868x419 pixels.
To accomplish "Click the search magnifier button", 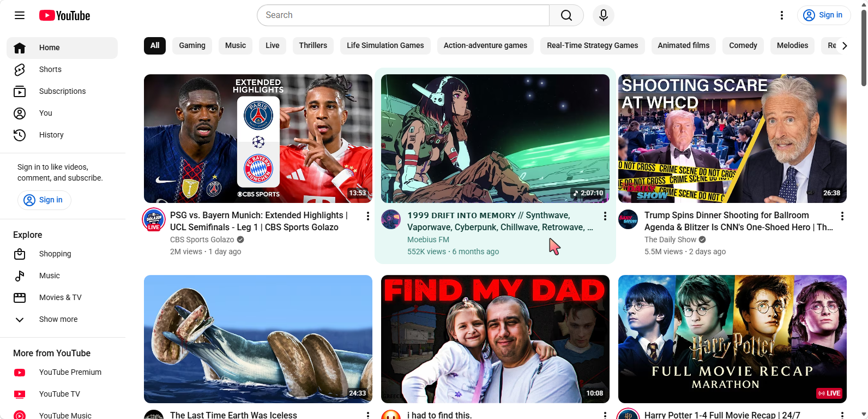I will (566, 15).
